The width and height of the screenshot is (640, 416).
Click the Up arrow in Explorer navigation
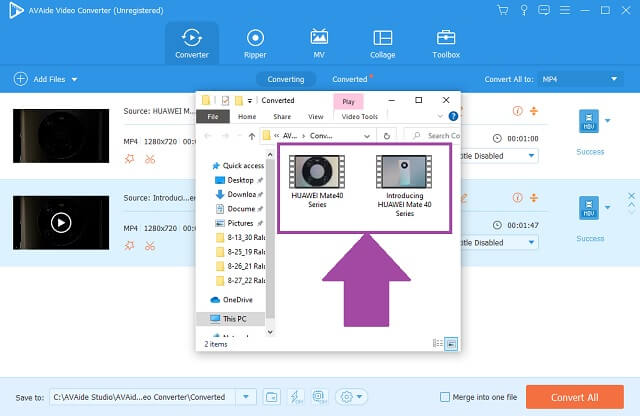252,136
